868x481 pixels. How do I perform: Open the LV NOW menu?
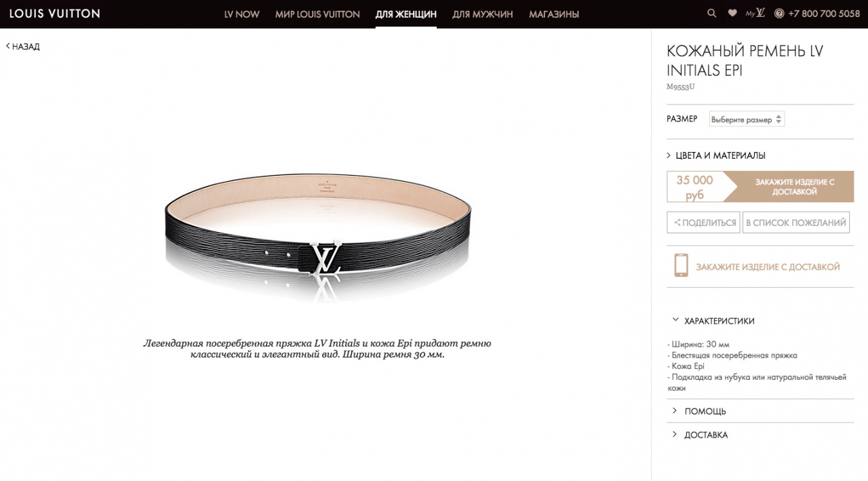pos(242,14)
